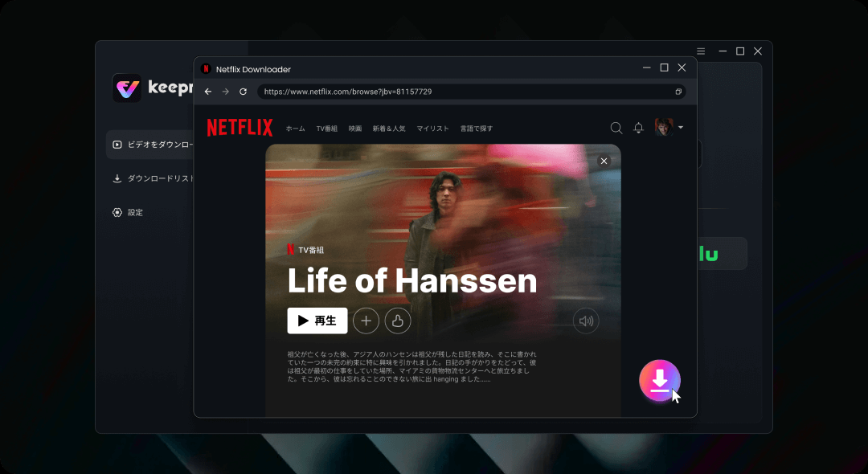The width and height of the screenshot is (868, 474).
Task: Close the Life of Hanssen preview
Action: coord(604,161)
